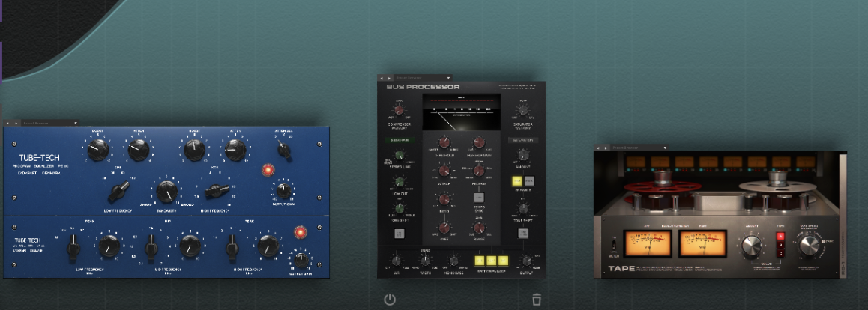This screenshot has height=310, width=868.
Task: Click the Amount knob on Tape plugin
Action: (751, 246)
